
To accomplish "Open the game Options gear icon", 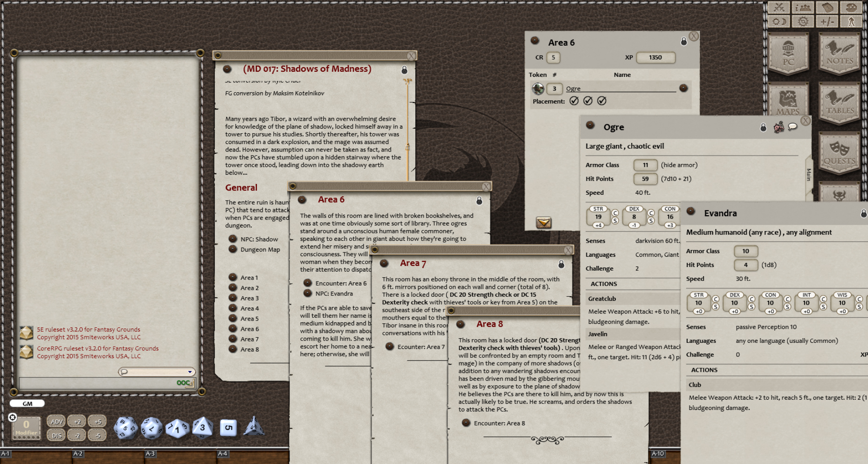I will pyautogui.click(x=803, y=21).
